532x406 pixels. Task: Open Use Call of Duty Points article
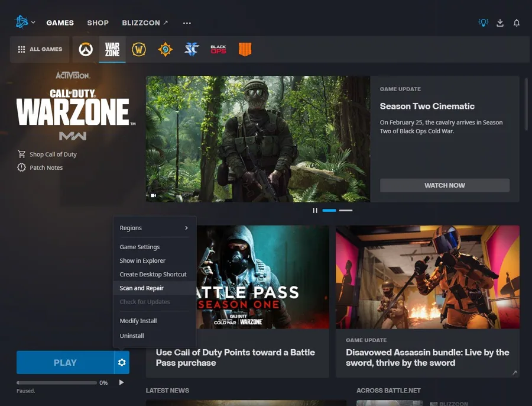click(235, 357)
